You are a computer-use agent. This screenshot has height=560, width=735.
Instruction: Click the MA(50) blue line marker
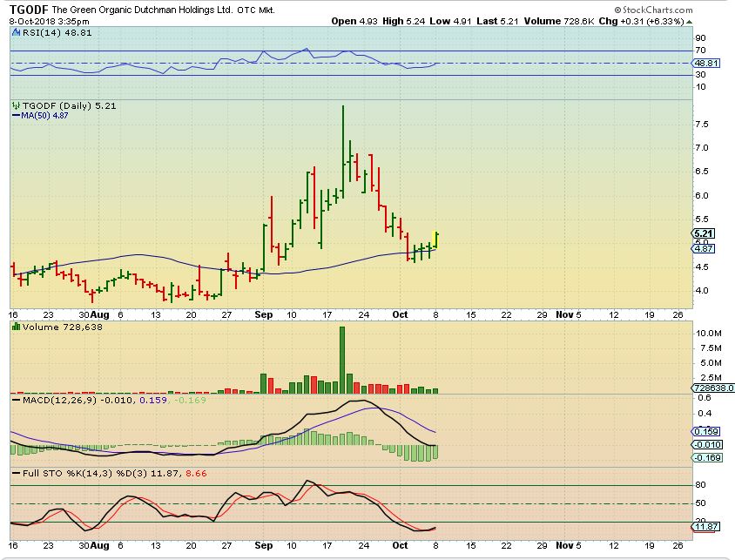point(15,115)
